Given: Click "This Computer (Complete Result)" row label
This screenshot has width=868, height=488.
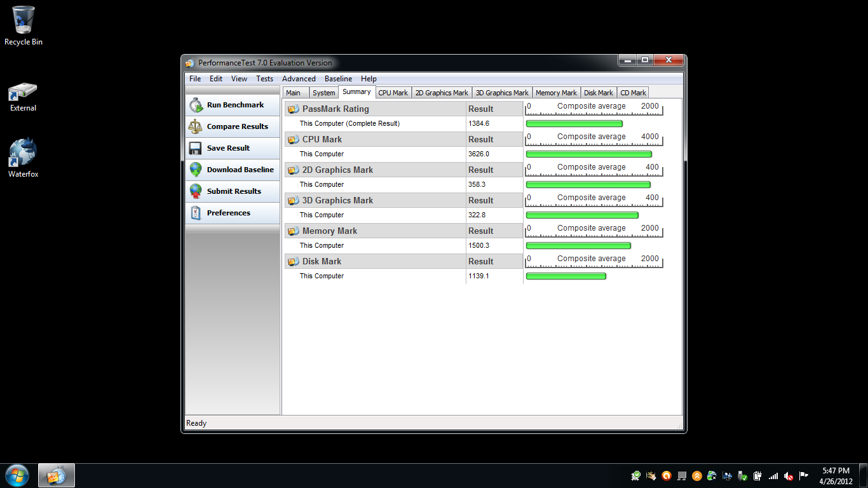Looking at the screenshot, I should point(349,123).
